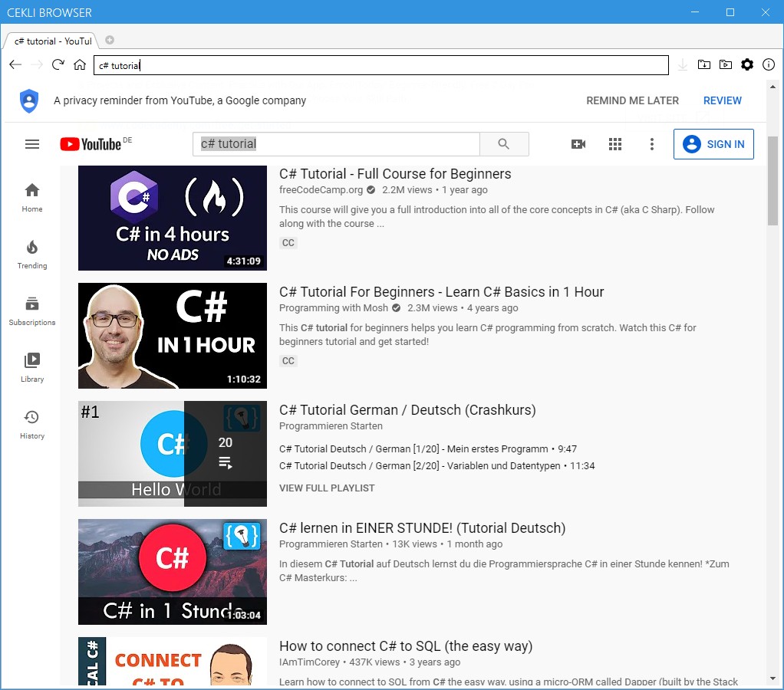The image size is (784, 690).
Task: Open IAmTimCorey channel link
Action: [309, 662]
